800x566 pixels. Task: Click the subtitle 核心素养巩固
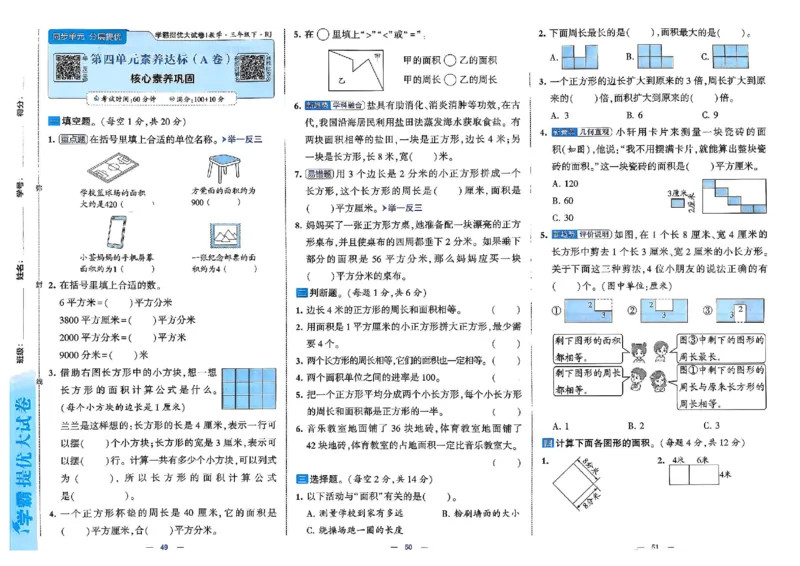(163, 79)
